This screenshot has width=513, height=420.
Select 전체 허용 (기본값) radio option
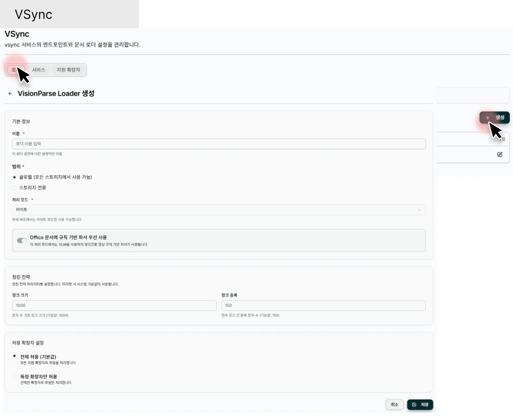[15, 356]
